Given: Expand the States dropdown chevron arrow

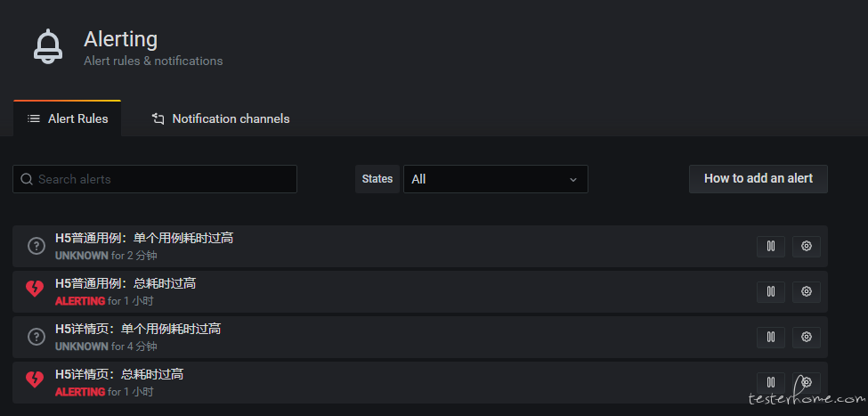Looking at the screenshot, I should (573, 179).
